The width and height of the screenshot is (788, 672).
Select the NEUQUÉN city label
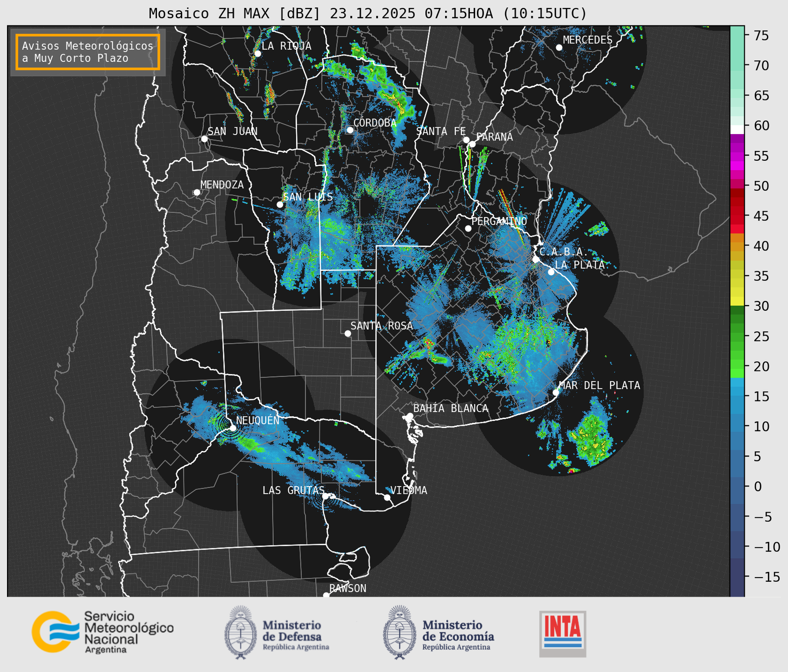258,420
